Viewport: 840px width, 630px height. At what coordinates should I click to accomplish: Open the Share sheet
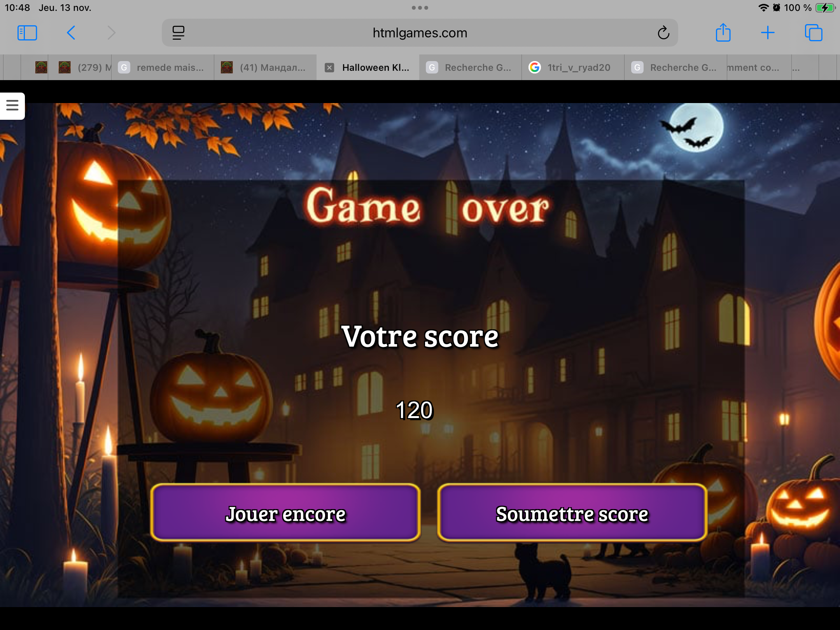click(723, 33)
